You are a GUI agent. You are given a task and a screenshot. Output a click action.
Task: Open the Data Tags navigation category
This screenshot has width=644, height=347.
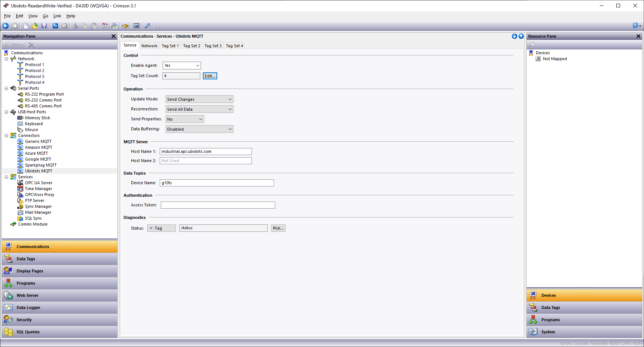pos(59,259)
